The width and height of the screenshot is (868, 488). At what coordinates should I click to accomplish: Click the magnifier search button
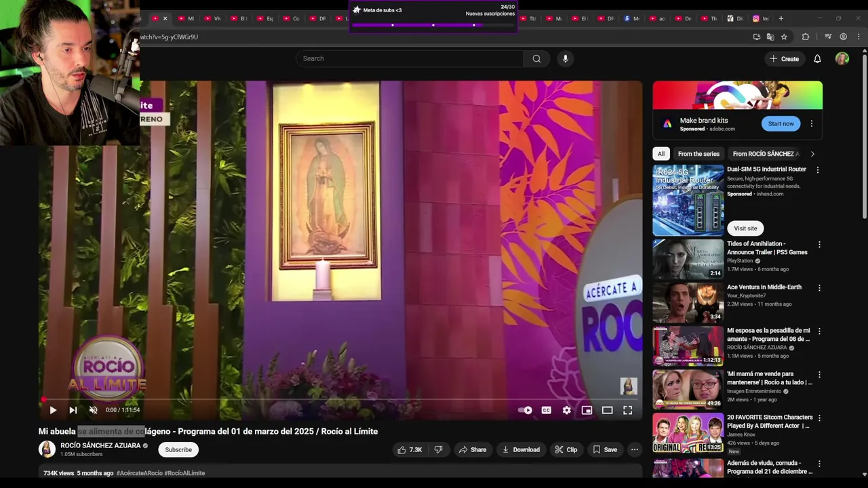point(536,58)
